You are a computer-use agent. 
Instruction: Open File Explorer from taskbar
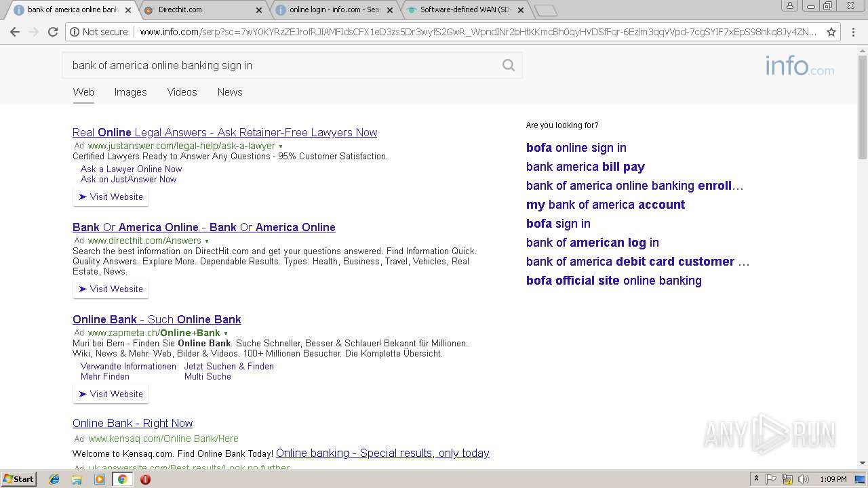77,479
